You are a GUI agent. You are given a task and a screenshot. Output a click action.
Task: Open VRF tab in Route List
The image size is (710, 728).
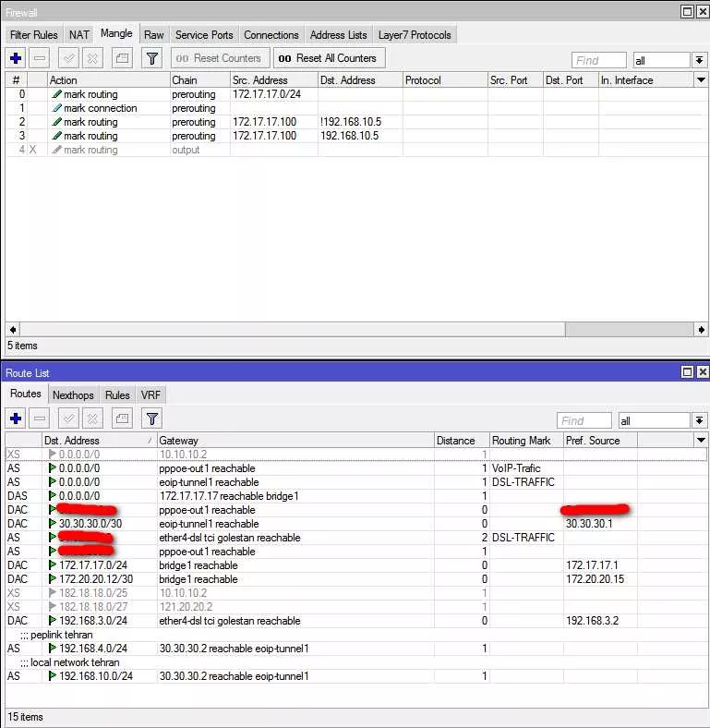click(x=150, y=395)
